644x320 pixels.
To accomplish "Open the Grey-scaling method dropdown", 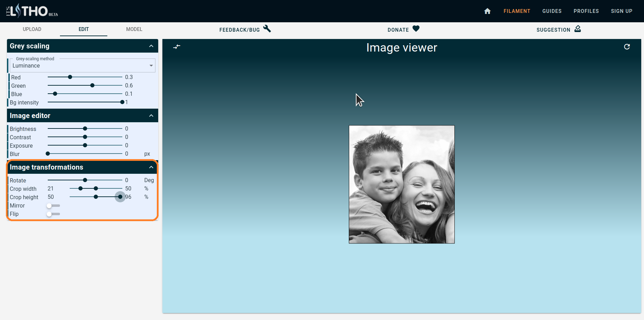I will click(x=83, y=65).
